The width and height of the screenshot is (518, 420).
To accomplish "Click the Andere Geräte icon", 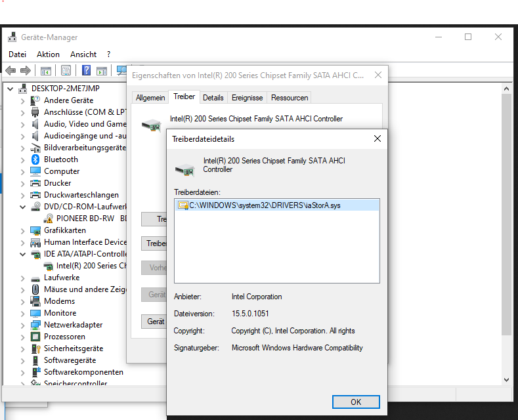I will 35,100.
